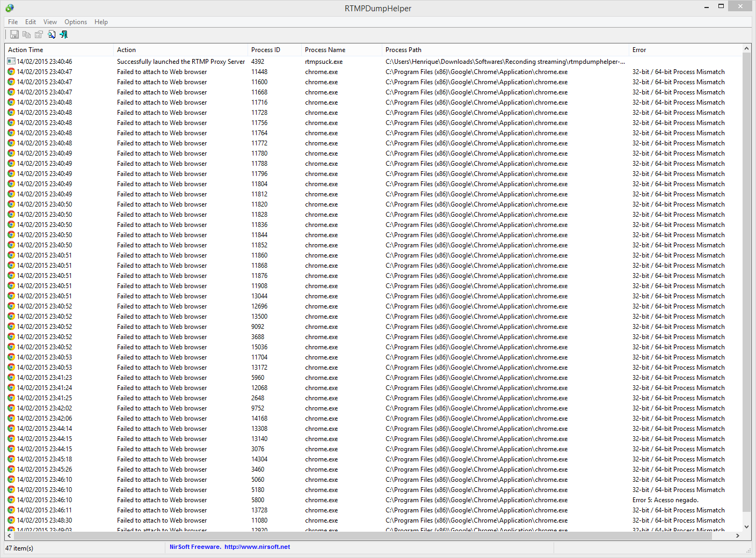
Task: Select 'Successfully launched the RTMP Proxy Server' cell
Action: coord(181,62)
